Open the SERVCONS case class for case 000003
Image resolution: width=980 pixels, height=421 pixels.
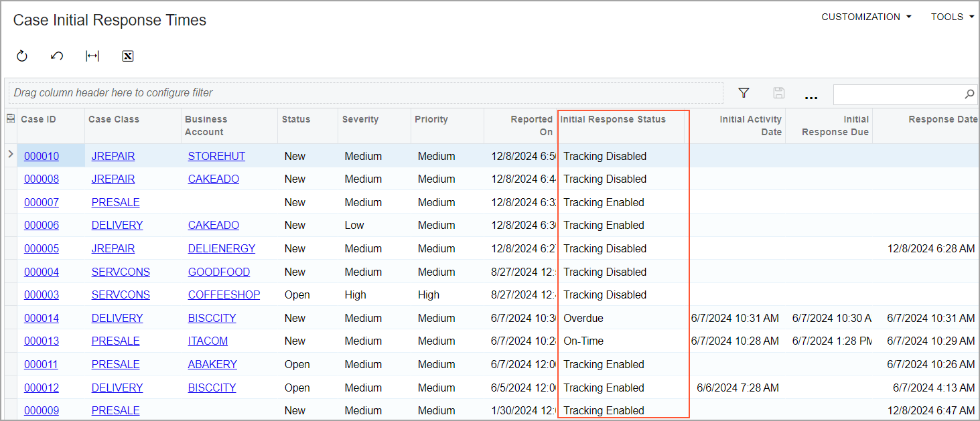(121, 294)
